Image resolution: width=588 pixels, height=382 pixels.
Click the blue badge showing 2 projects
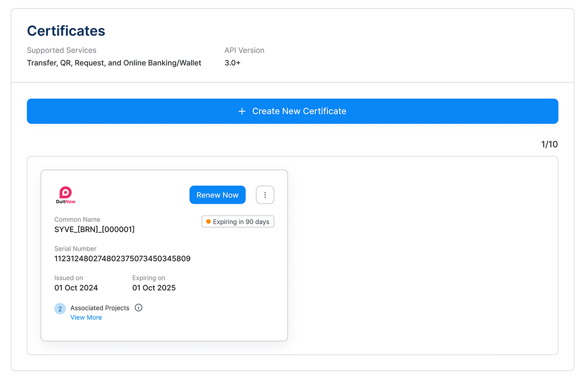coord(60,309)
